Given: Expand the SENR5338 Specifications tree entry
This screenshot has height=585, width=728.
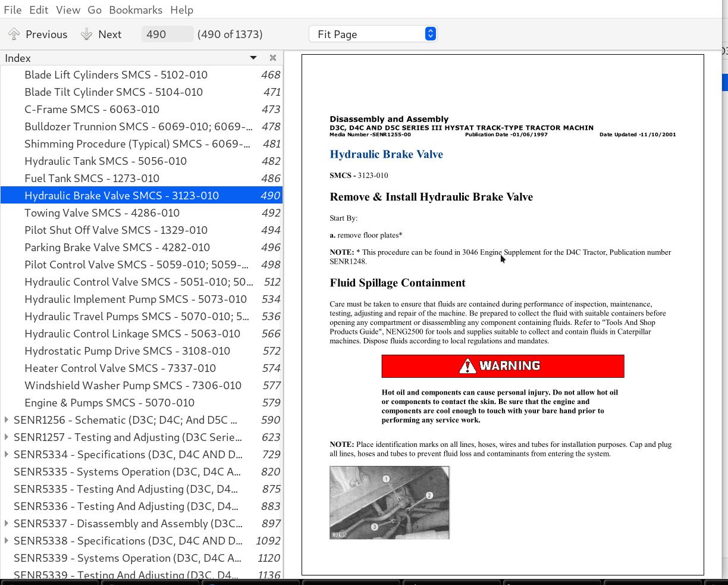Looking at the screenshot, I should tap(6, 540).
